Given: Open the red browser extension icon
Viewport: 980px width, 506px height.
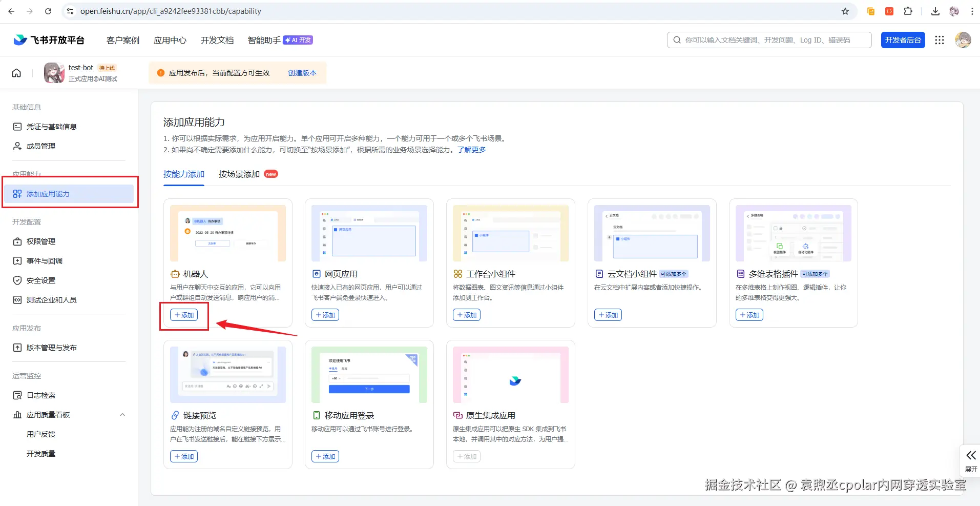Looking at the screenshot, I should [x=889, y=11].
